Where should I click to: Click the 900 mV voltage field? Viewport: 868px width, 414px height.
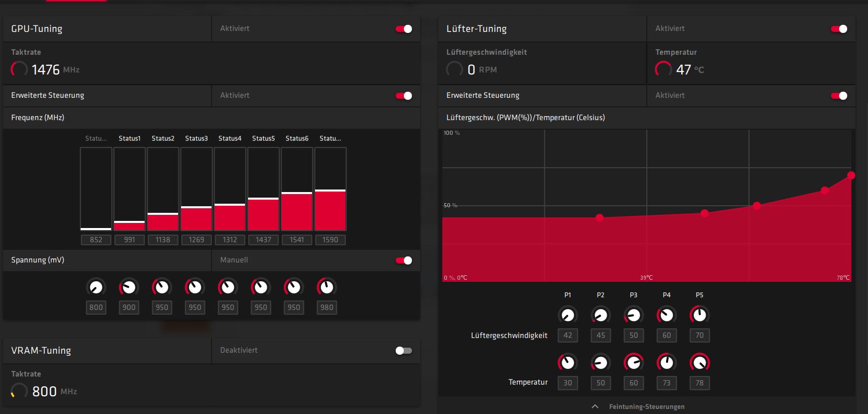point(129,307)
